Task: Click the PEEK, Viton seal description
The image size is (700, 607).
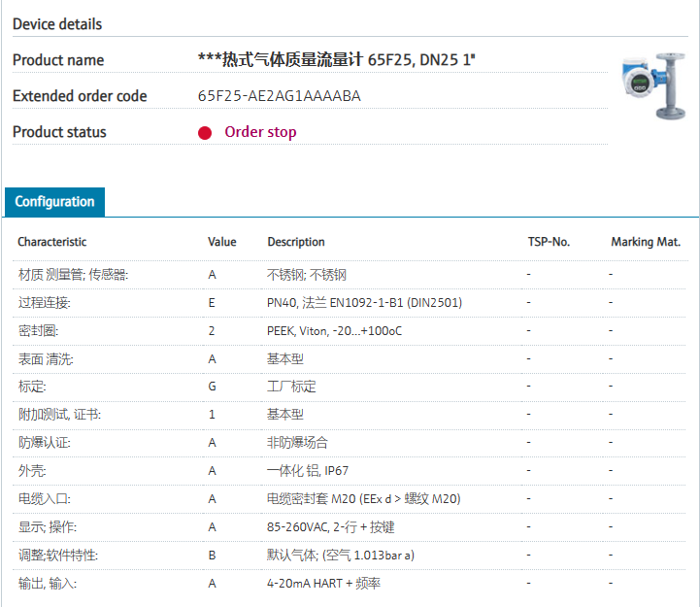Action: tap(334, 331)
